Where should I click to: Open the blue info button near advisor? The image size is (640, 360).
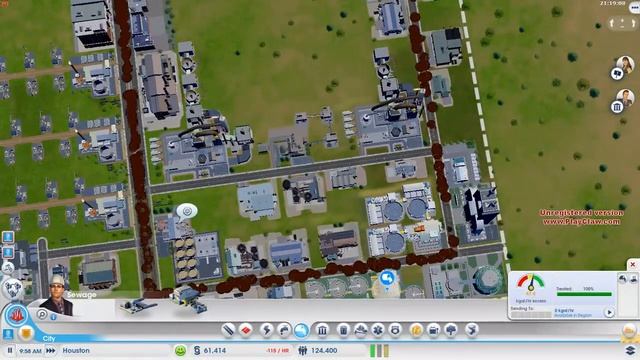53,317
